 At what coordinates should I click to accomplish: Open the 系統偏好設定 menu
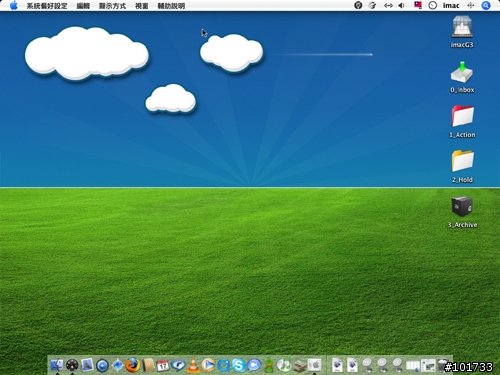tap(47, 6)
